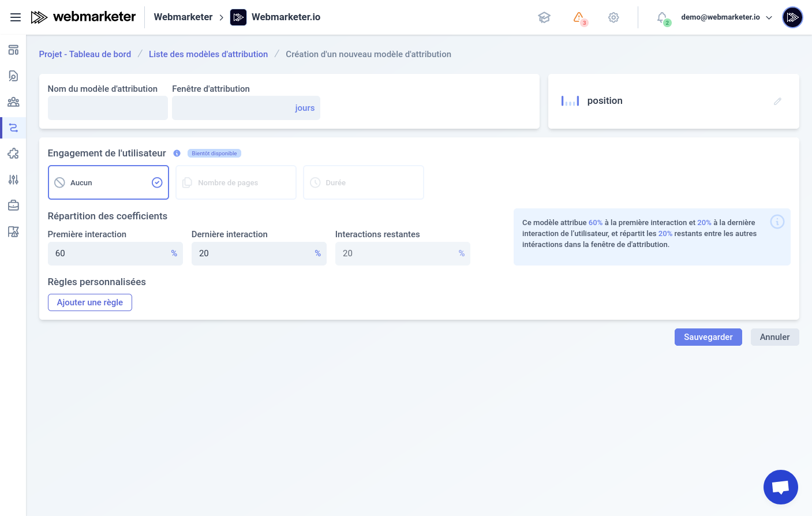812x516 pixels.
Task: Click the Engagement de l'utilisateur heading
Action: [x=107, y=153]
